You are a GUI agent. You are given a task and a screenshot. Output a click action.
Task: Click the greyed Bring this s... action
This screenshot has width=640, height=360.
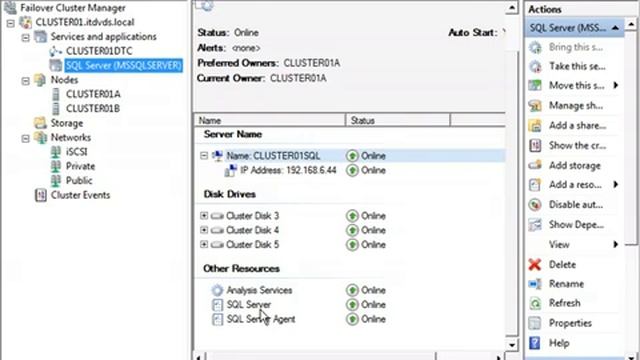click(575, 47)
